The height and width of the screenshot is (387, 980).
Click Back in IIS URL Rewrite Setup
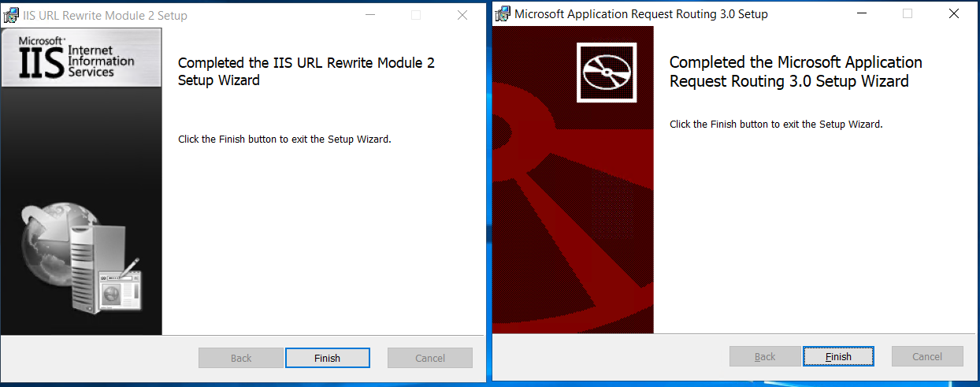click(x=241, y=358)
